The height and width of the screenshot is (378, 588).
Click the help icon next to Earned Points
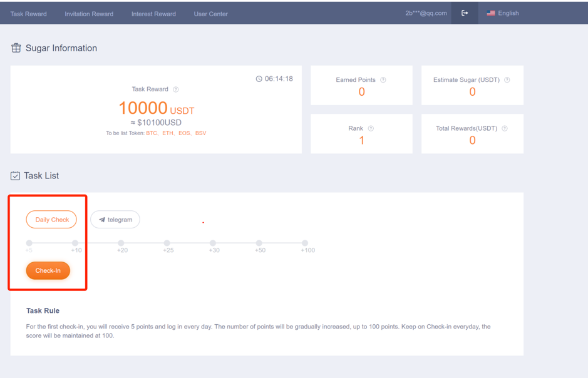pos(383,80)
